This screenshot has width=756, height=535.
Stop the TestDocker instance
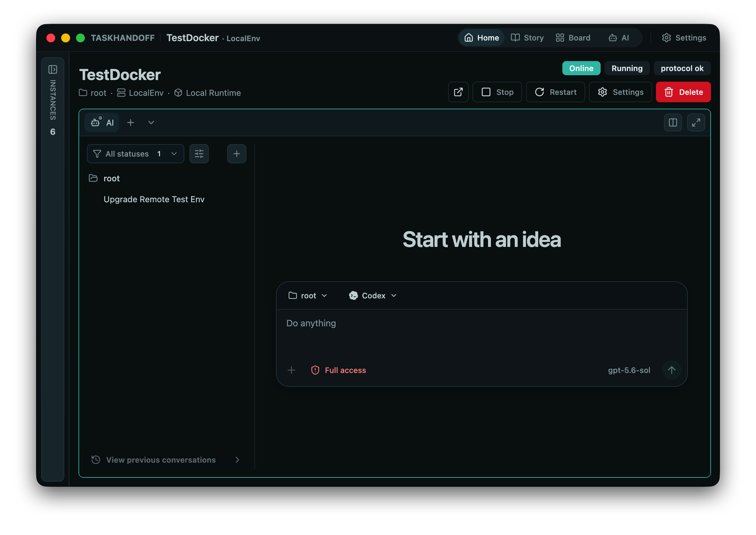[x=497, y=92]
